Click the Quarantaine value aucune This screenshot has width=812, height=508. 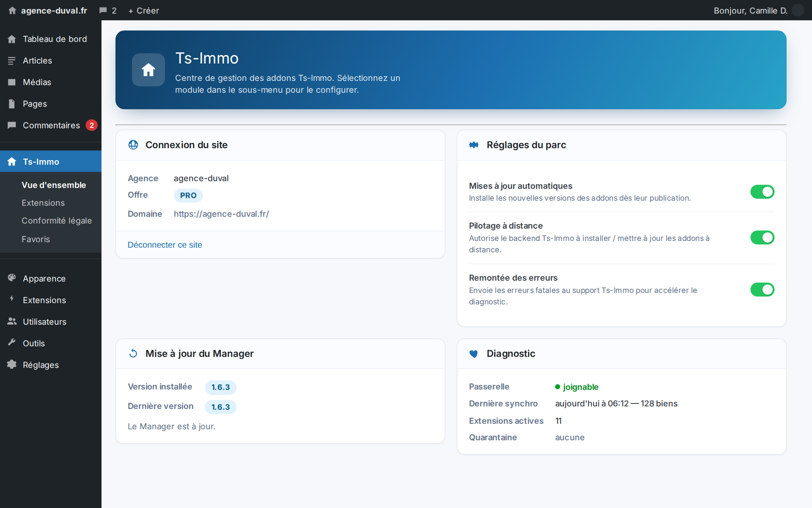pyautogui.click(x=570, y=437)
